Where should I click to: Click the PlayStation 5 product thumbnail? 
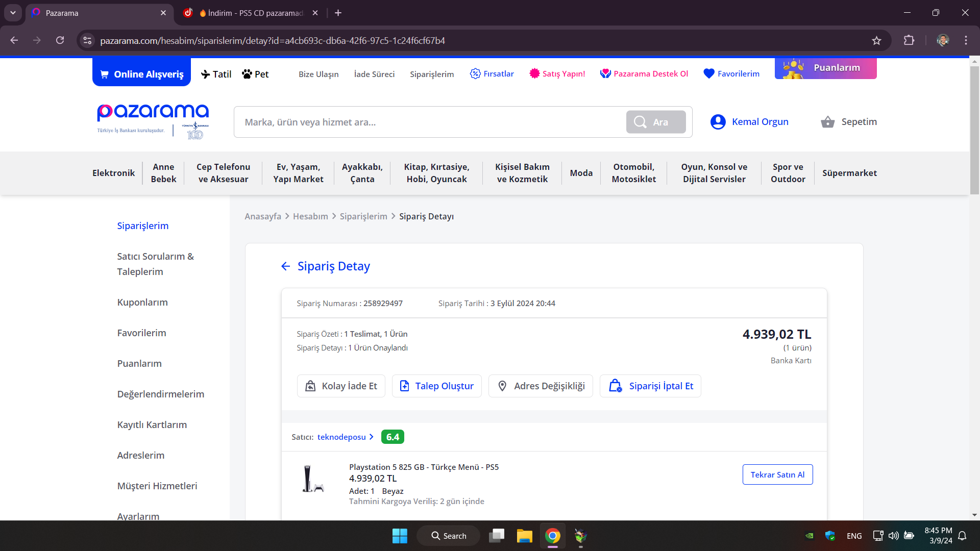pos(312,479)
